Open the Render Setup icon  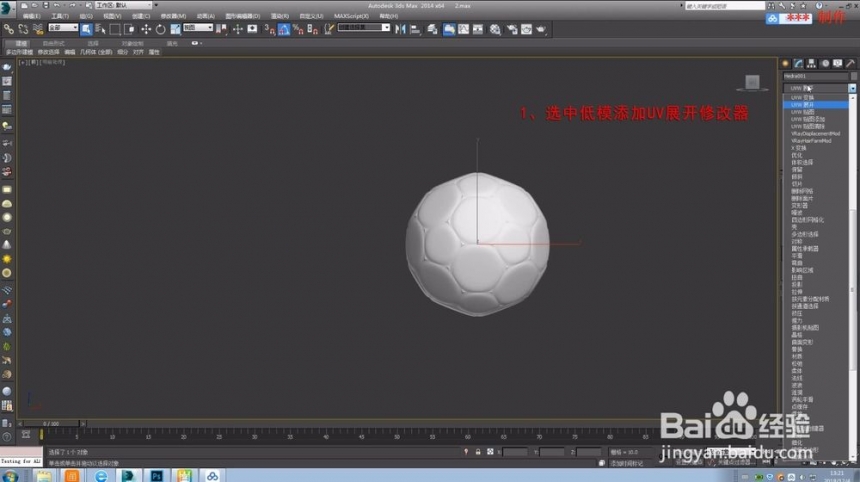(x=512, y=29)
